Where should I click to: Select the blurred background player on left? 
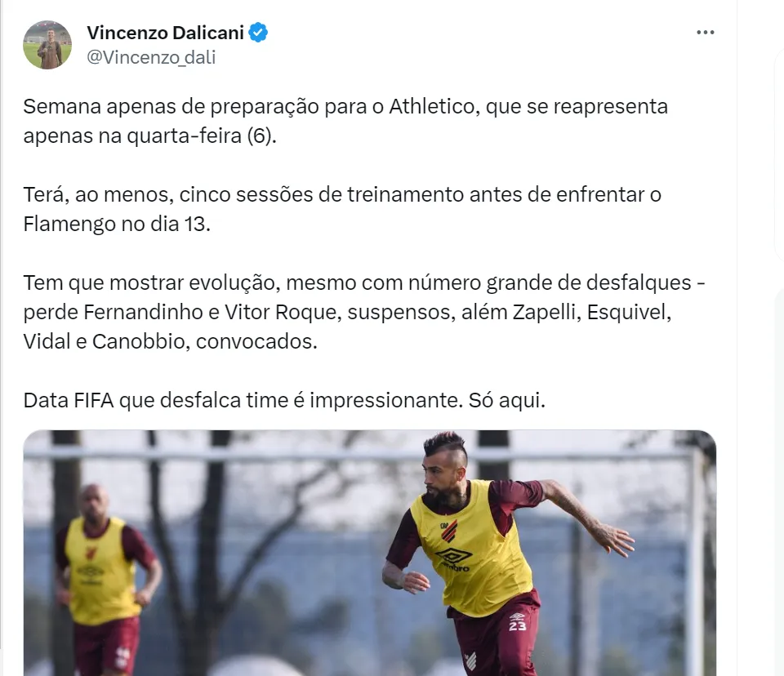pyautogui.click(x=106, y=575)
